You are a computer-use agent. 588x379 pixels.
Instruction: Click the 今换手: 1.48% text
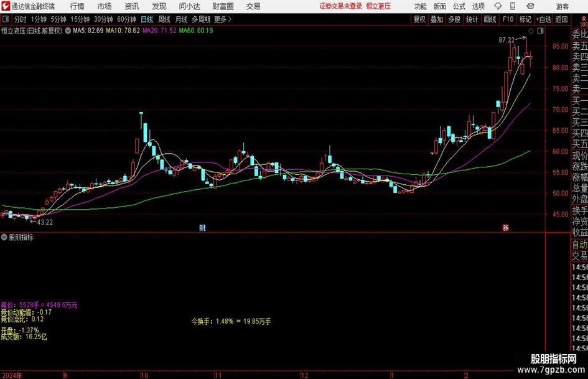[x=231, y=321]
